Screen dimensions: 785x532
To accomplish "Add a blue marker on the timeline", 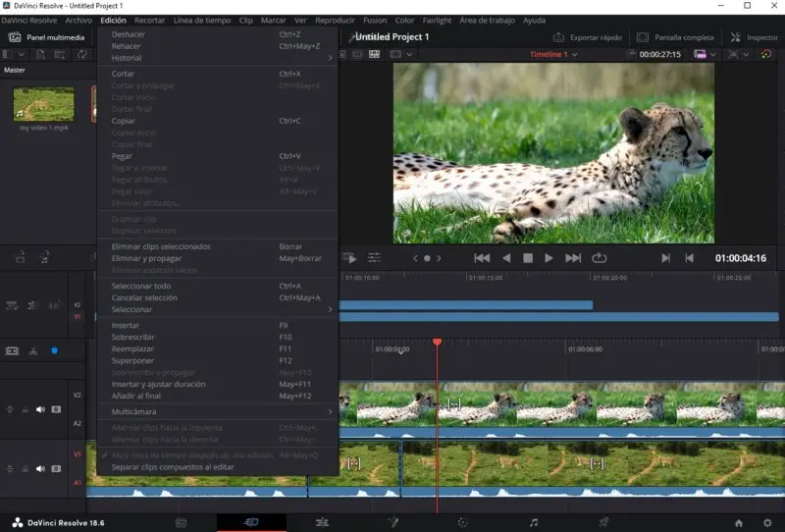I will pyautogui.click(x=55, y=350).
